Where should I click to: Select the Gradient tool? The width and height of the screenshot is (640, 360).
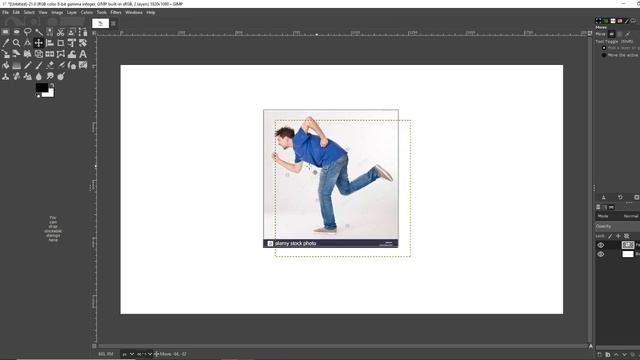16,65
